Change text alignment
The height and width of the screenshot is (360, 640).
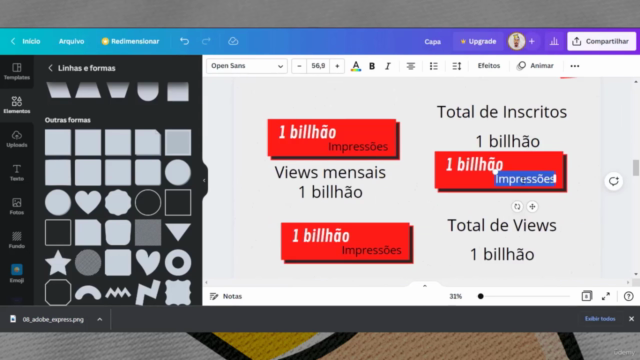point(411,66)
